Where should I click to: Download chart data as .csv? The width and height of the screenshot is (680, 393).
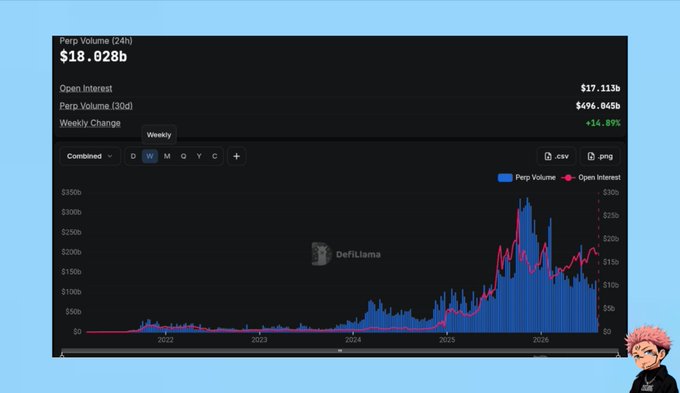[556, 156]
